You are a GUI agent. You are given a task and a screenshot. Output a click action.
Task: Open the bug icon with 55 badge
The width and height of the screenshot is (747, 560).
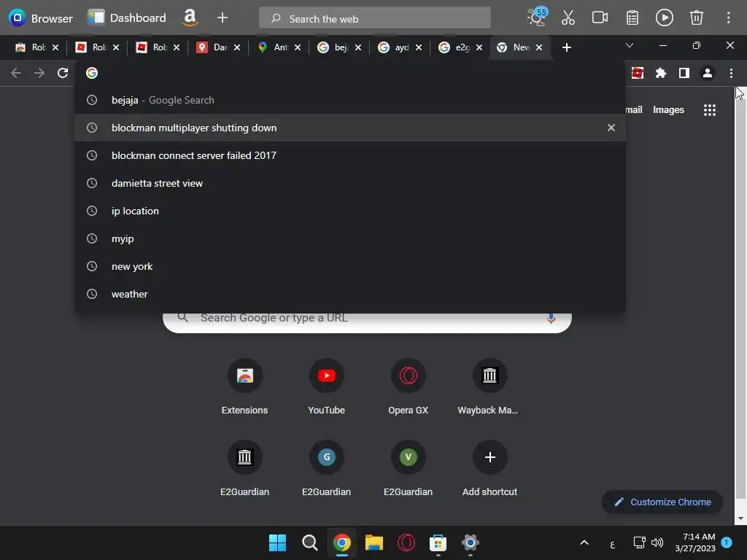[538, 17]
